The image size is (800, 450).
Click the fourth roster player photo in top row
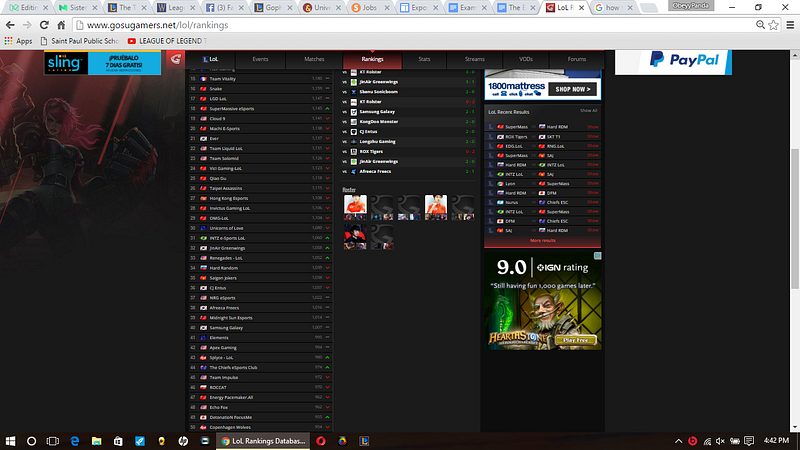tap(436, 207)
